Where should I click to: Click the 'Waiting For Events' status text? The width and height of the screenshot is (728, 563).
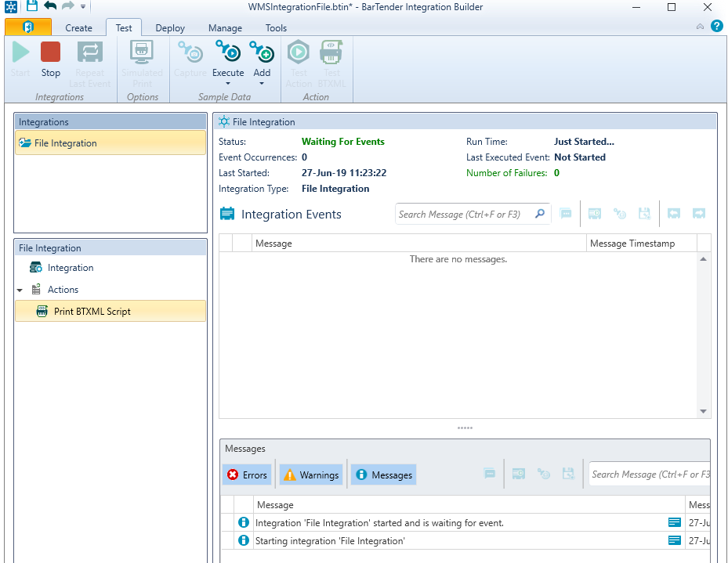coord(343,142)
